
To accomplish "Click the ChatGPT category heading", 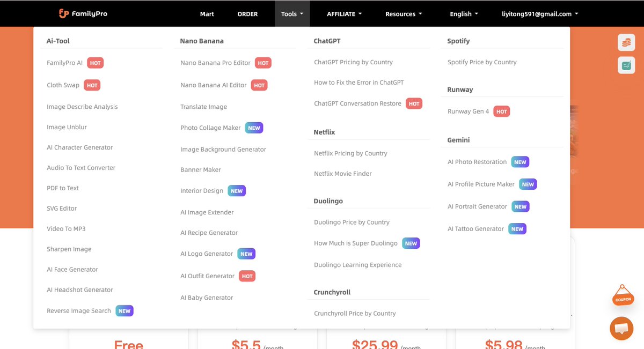I will [327, 41].
